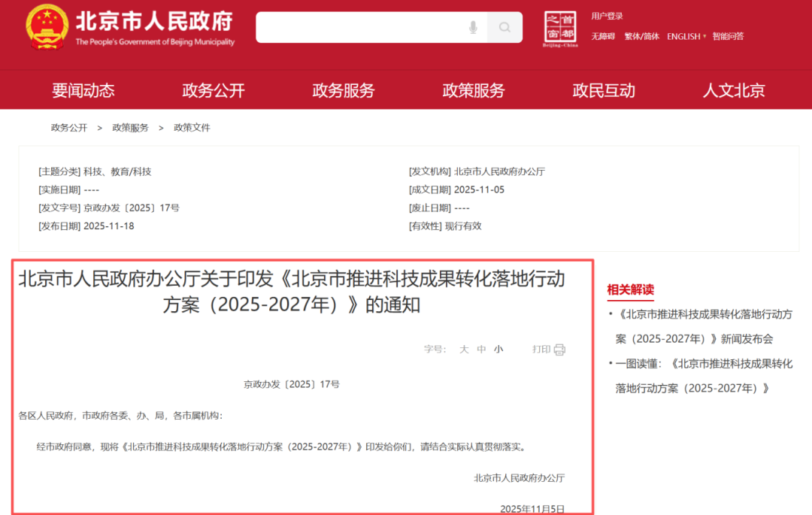Open the 政策服务 main menu item
Image resolution: width=812 pixels, height=515 pixels.
[474, 90]
